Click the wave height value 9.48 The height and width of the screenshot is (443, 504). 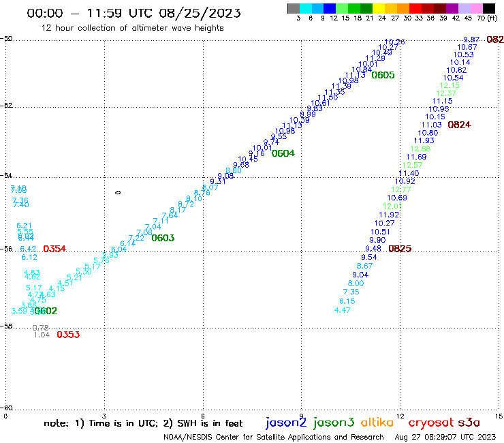(373, 249)
